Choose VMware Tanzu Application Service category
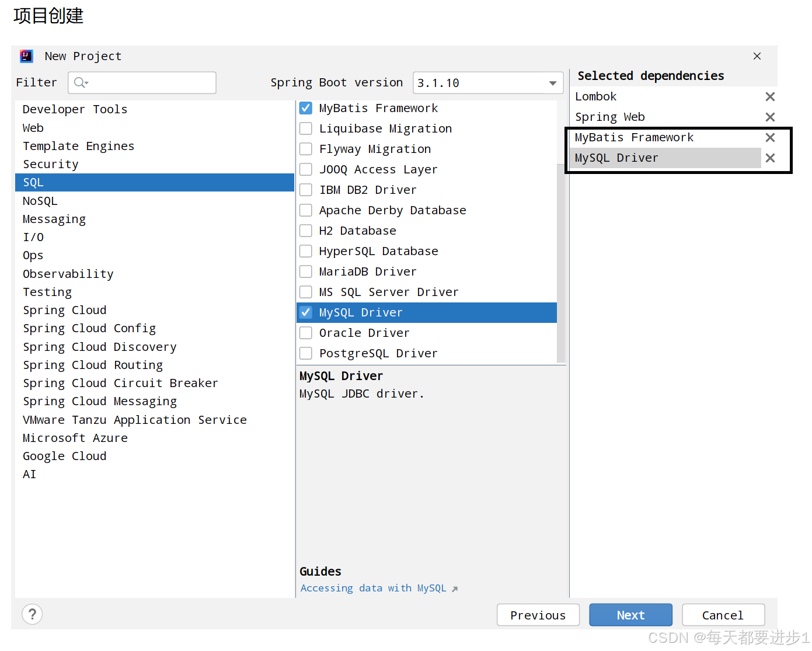Image resolution: width=812 pixels, height=651 pixels. click(155, 420)
